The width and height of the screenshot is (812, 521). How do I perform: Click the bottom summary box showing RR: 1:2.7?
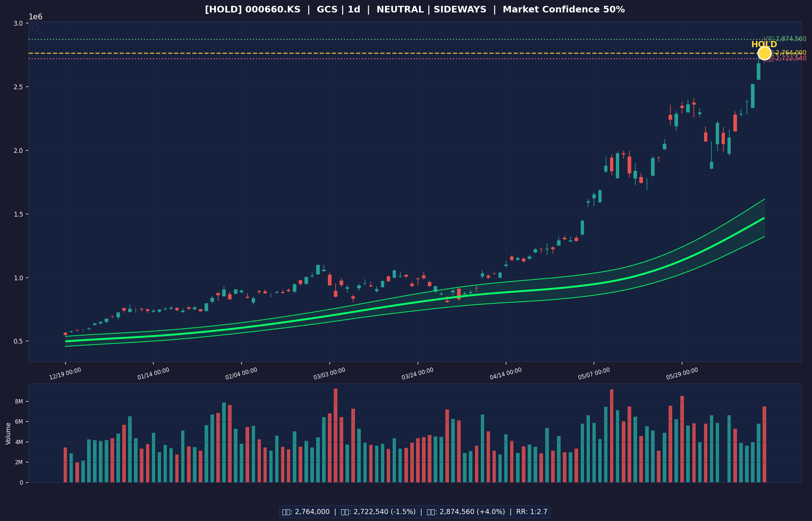415,512
